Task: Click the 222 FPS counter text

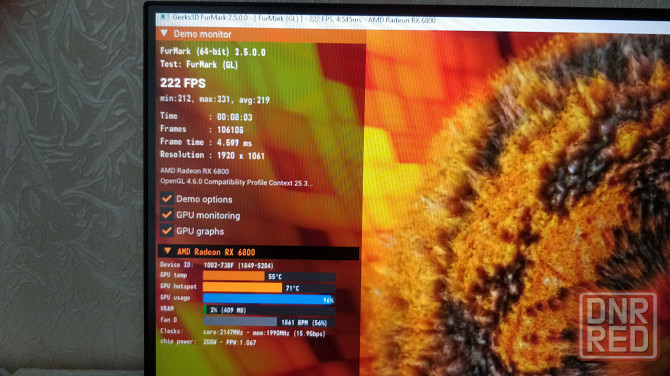Action: (x=183, y=83)
